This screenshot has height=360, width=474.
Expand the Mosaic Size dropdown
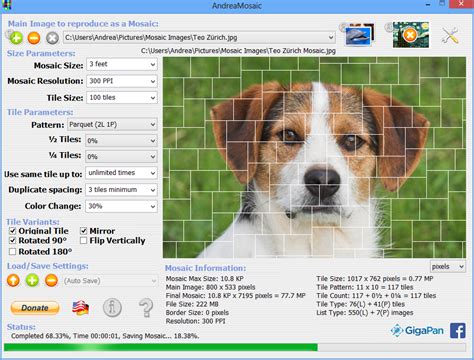pos(122,64)
